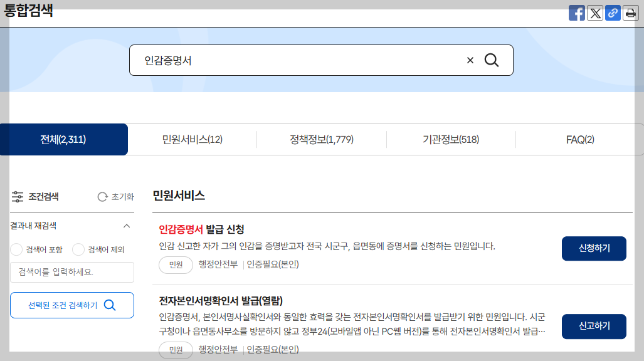This screenshot has height=361, width=644.
Task: Switch to 기관정보(518) tab
Action: tap(451, 140)
